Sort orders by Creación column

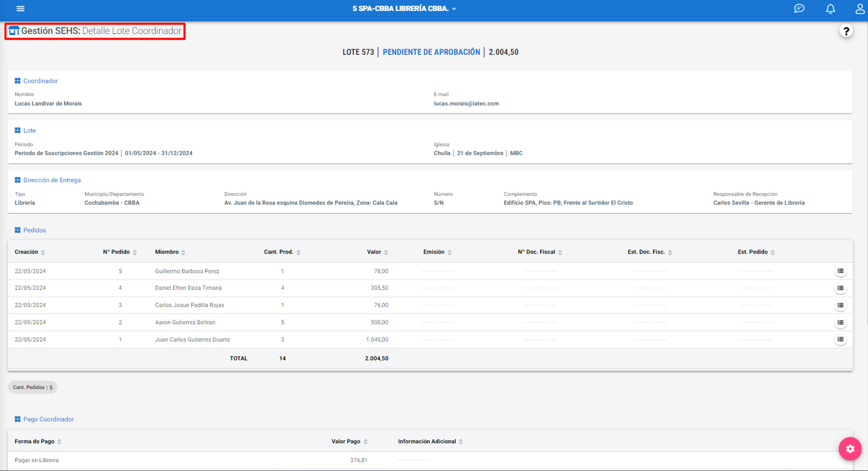pos(30,252)
